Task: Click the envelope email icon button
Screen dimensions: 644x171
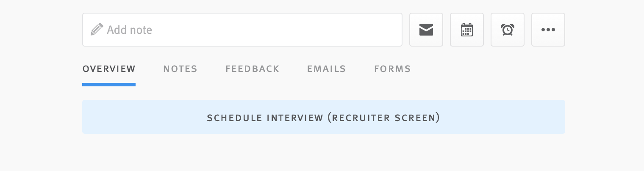Action: pyautogui.click(x=426, y=30)
